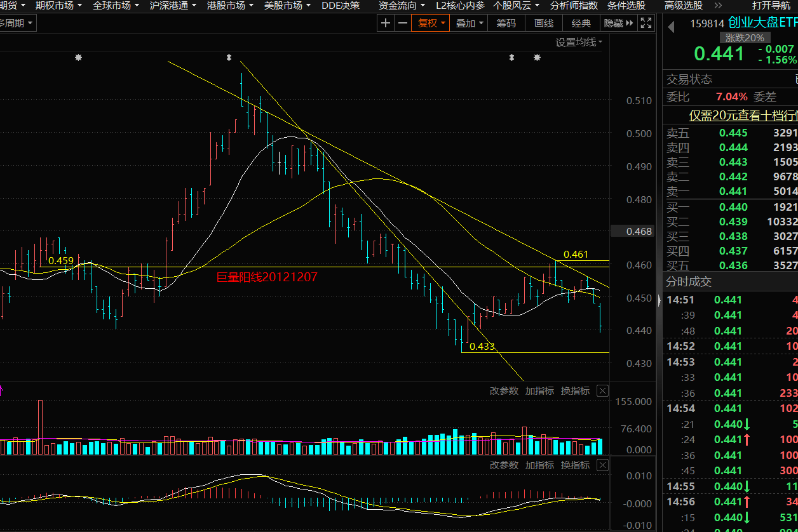This screenshot has width=798, height=532.
Task: Close the volume indicator panel
Action: (x=603, y=391)
